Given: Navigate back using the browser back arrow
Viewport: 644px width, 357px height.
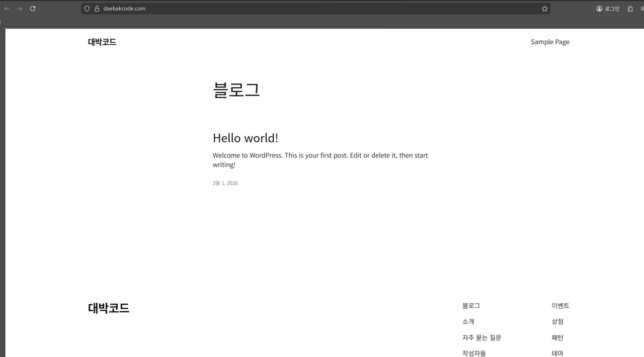Looking at the screenshot, I should [x=6, y=9].
